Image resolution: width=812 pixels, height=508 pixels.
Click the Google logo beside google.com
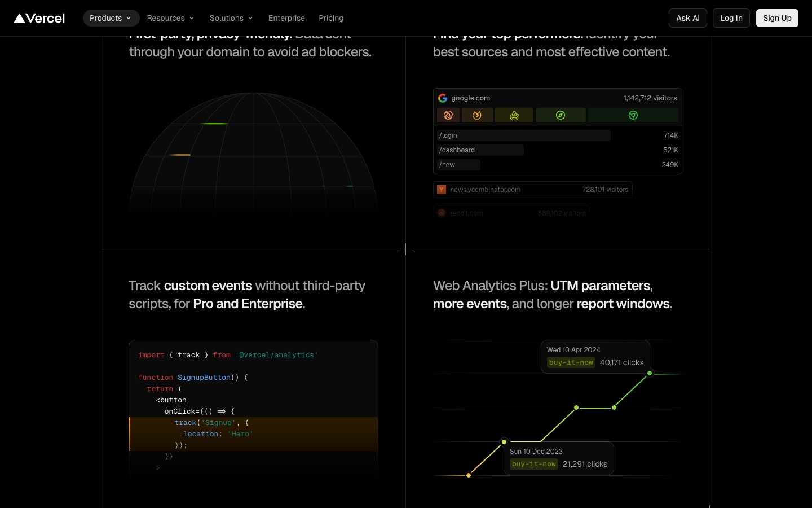(443, 98)
